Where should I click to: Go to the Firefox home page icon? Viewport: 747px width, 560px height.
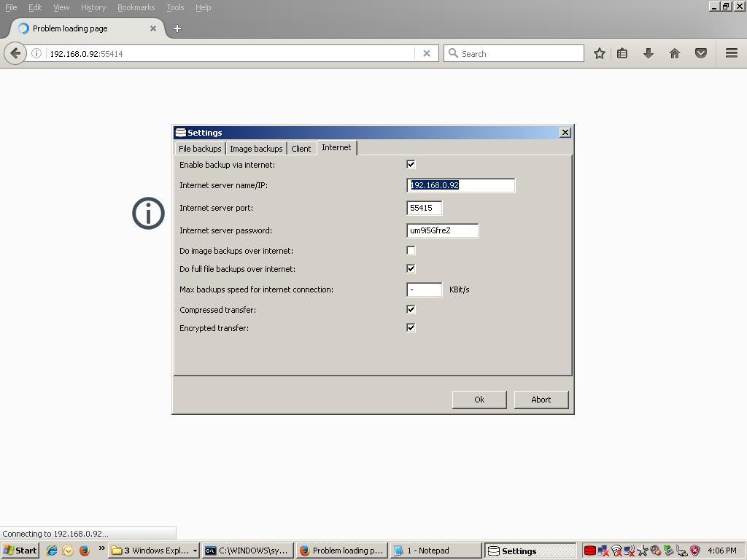click(x=675, y=52)
